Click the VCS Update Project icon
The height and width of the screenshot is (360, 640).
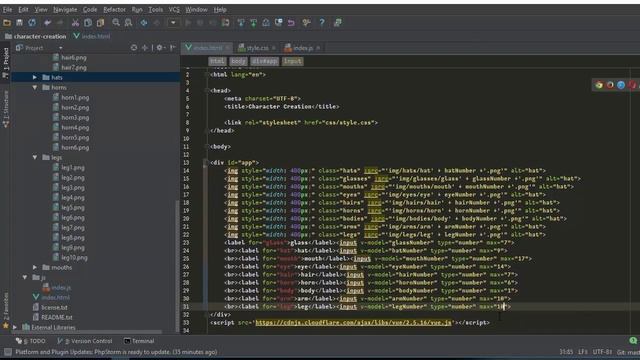[241, 23]
